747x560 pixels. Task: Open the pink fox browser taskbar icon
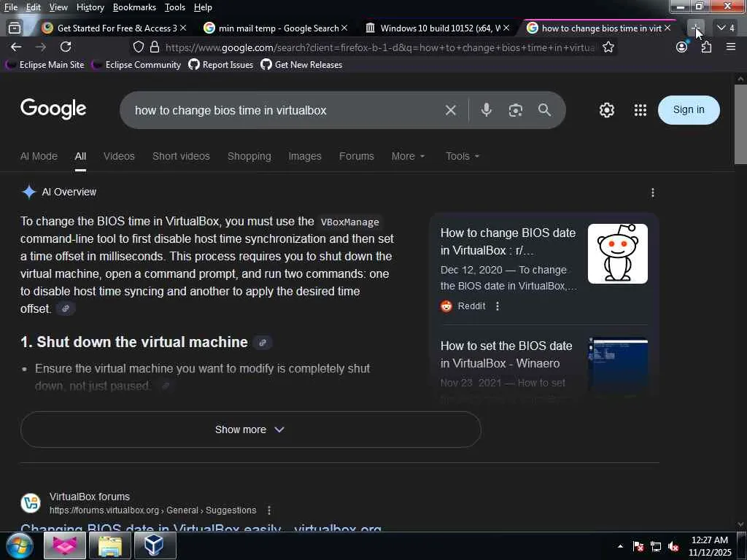click(65, 545)
